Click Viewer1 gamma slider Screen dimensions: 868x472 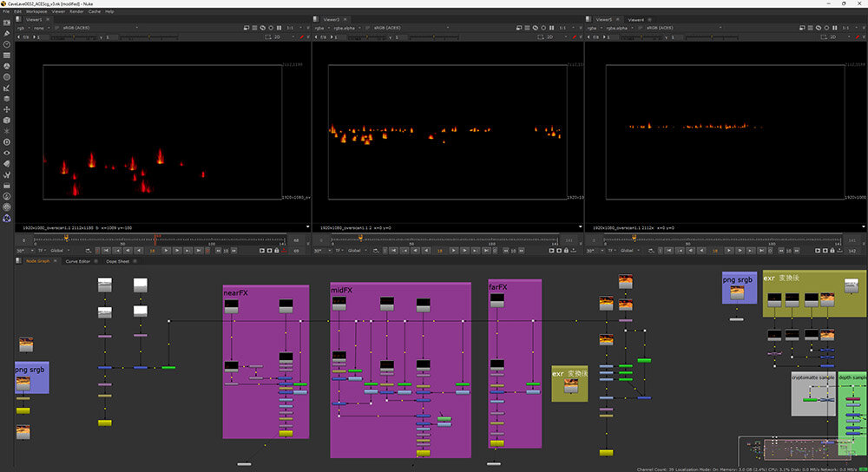(148, 37)
